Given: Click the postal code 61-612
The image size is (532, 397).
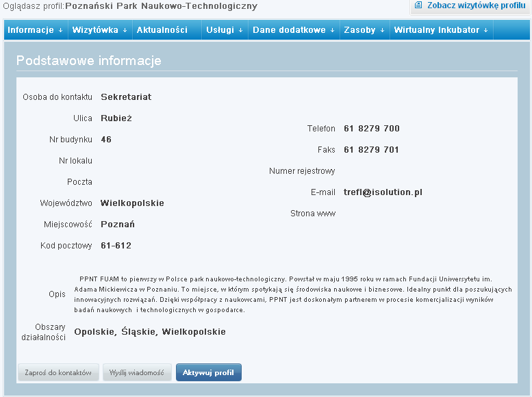Looking at the screenshot, I should (116, 246).
